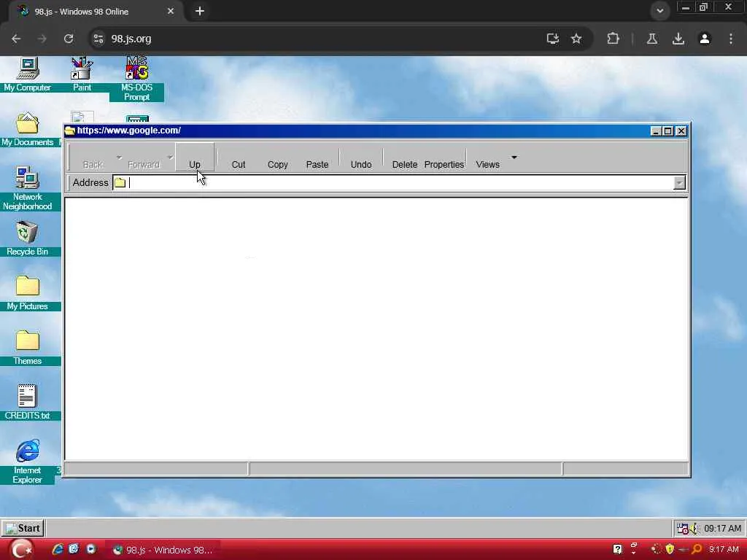The image size is (747, 560).
Task: Click the task scheduler tray icon beside speaker
Action: coord(683,529)
